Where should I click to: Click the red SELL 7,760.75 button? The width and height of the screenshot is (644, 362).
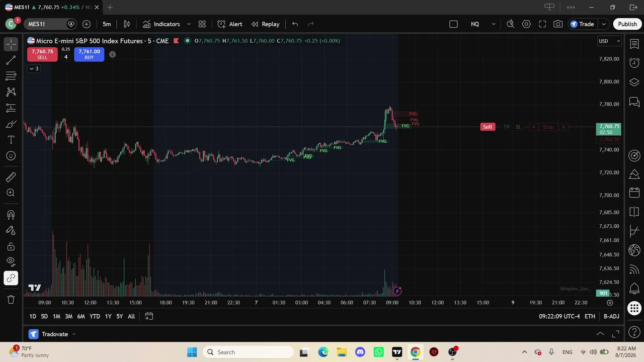(42, 54)
